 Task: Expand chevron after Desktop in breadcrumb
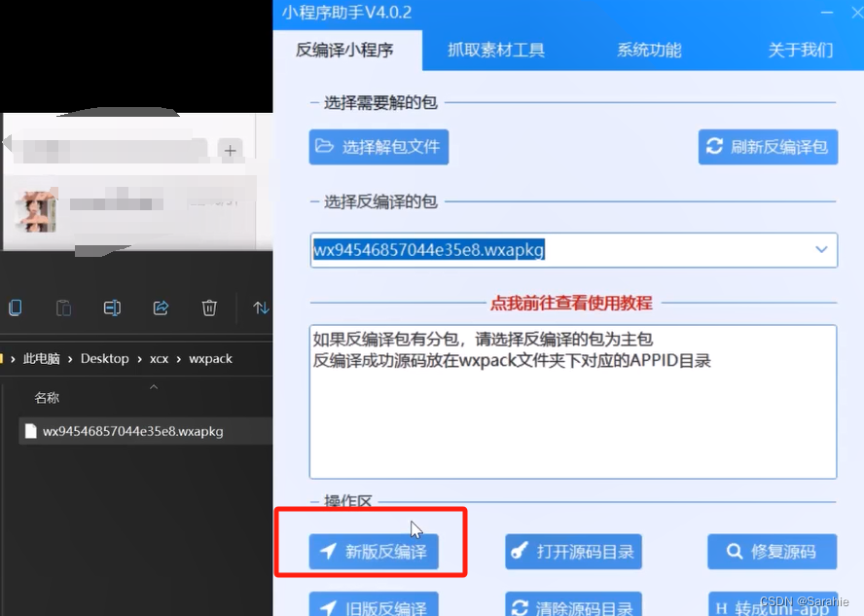[x=139, y=359]
